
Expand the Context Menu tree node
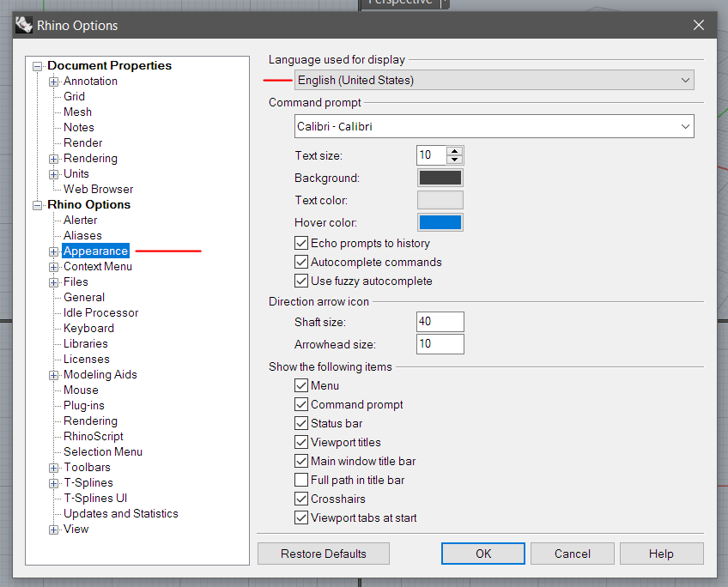click(54, 267)
